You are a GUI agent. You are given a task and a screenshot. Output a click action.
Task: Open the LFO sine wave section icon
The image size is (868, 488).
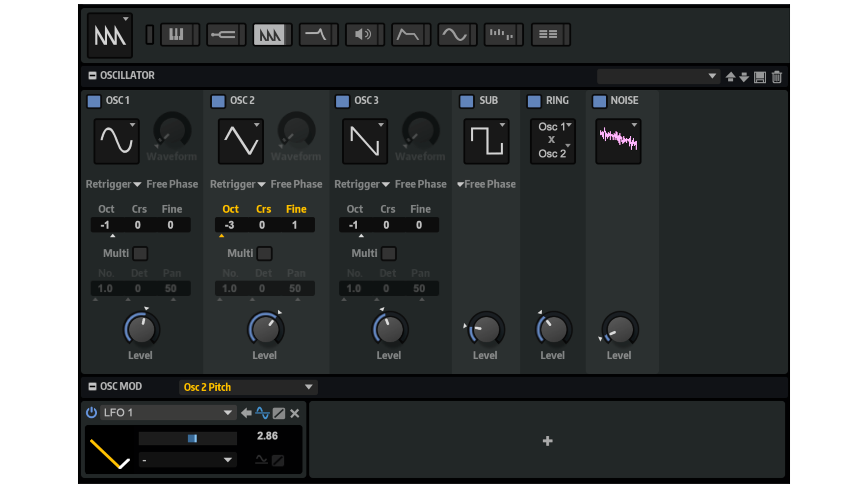point(457,34)
